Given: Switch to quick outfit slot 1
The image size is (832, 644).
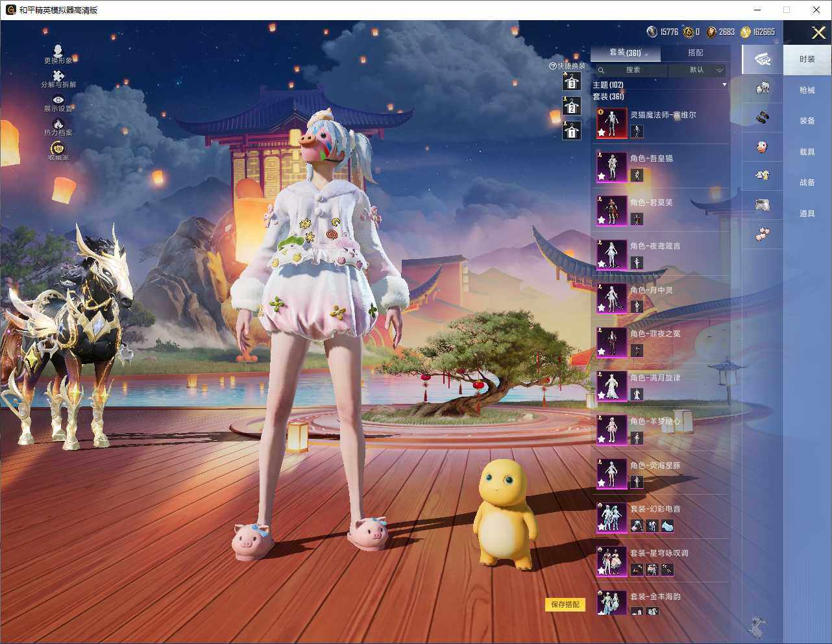Looking at the screenshot, I should [571, 130].
